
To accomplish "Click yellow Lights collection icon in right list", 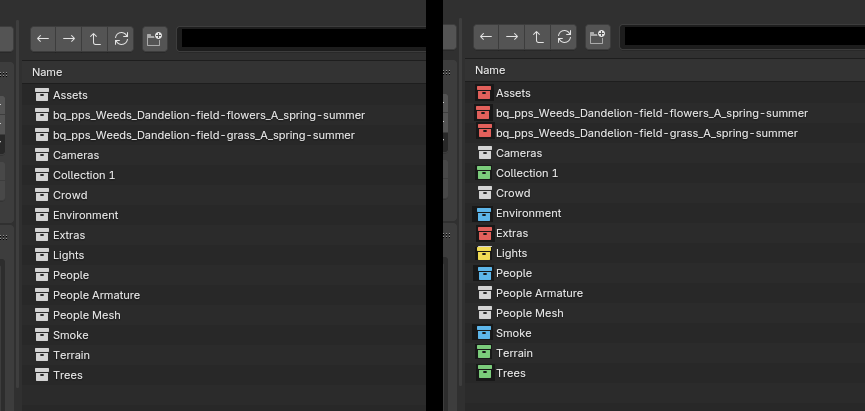I will pos(484,253).
